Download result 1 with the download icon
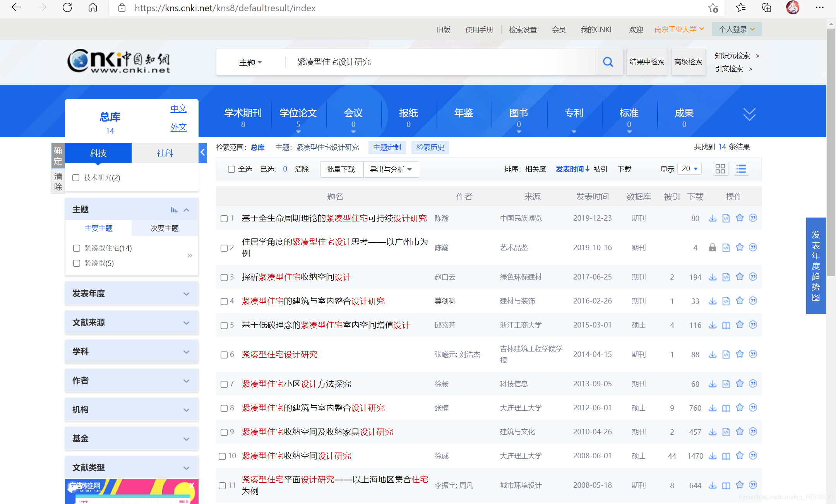836x504 pixels. 712,218
